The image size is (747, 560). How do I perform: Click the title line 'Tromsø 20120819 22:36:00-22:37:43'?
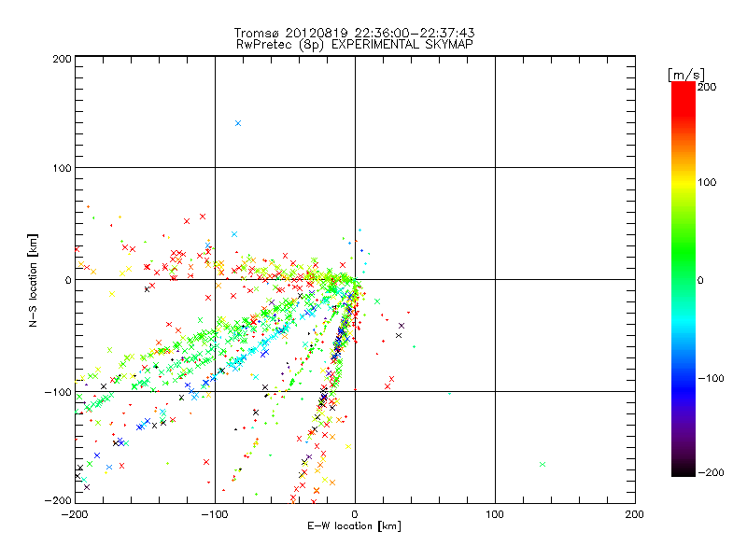(354, 33)
